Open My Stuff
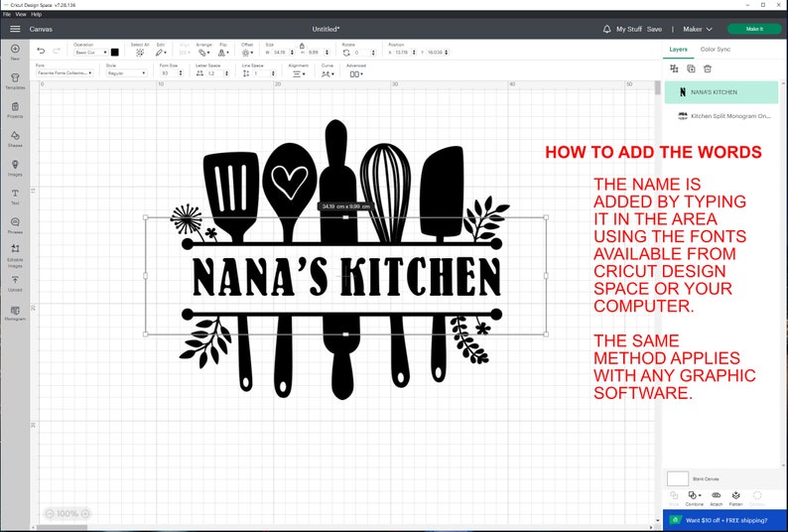The image size is (788, 532). coord(628,29)
